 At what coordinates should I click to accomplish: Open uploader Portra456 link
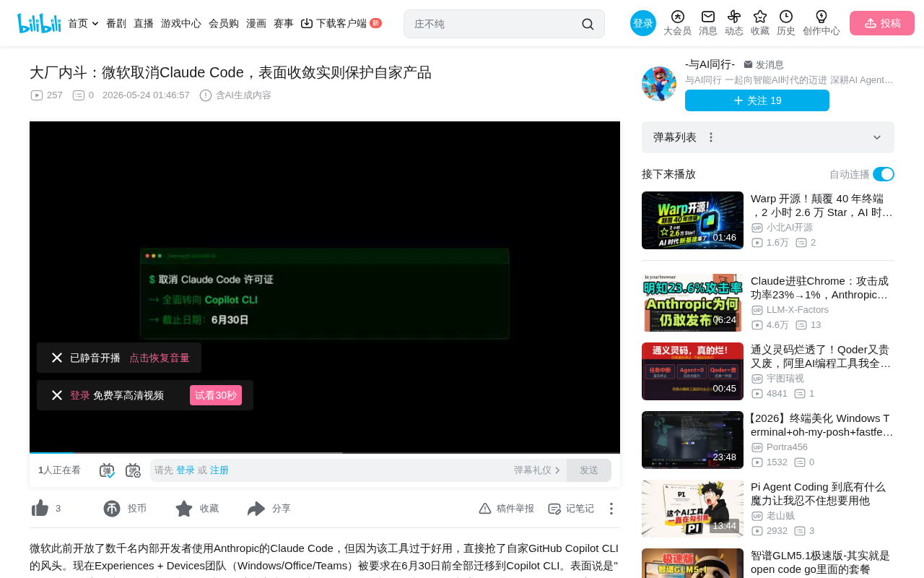coord(787,447)
